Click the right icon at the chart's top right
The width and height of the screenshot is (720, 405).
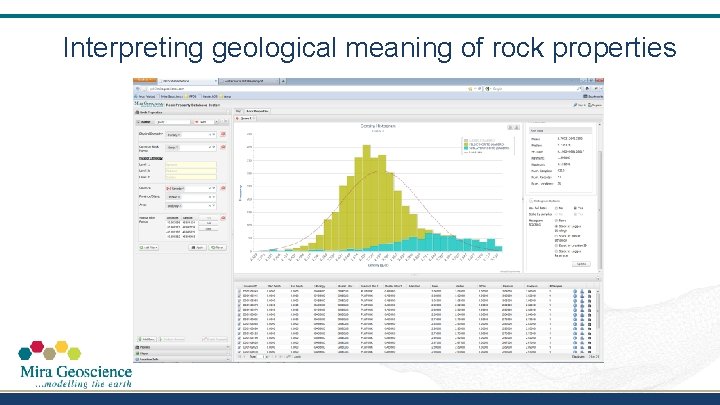pos(516,127)
